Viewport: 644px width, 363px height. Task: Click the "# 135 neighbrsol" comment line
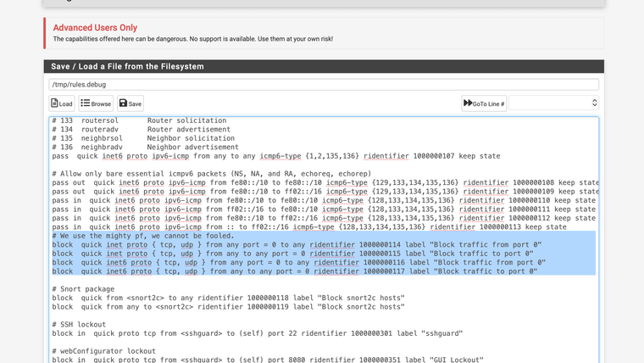[x=143, y=138]
